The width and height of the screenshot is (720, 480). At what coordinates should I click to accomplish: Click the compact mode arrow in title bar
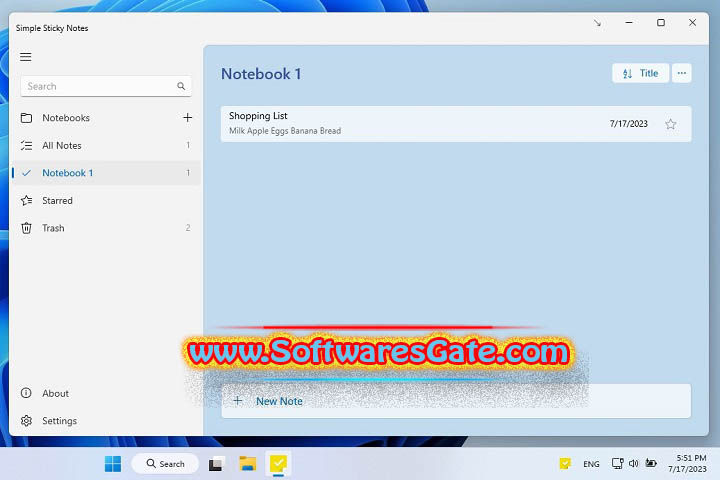coord(597,23)
